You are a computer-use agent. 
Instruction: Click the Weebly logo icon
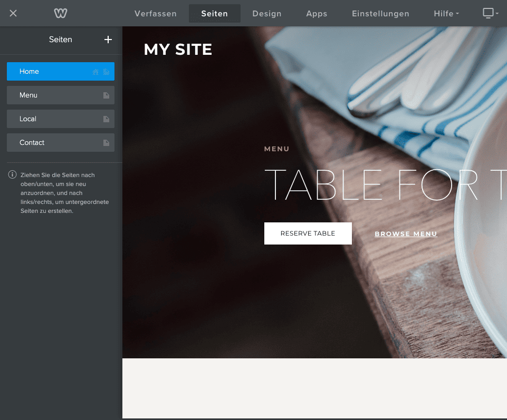tap(61, 13)
